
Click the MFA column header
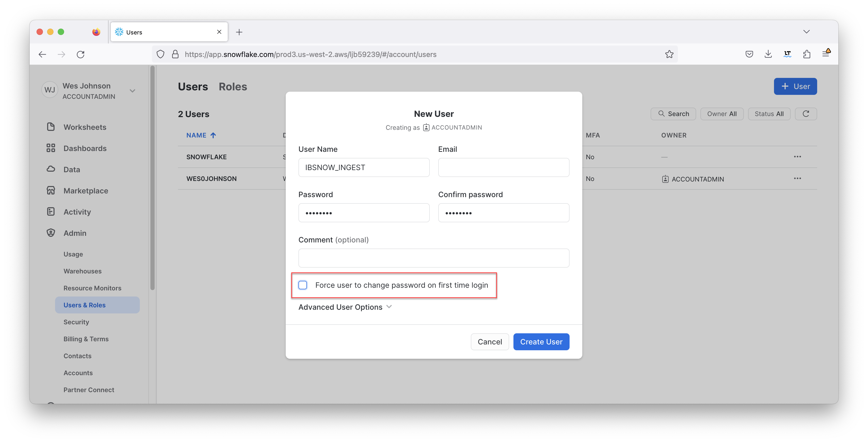[593, 135]
